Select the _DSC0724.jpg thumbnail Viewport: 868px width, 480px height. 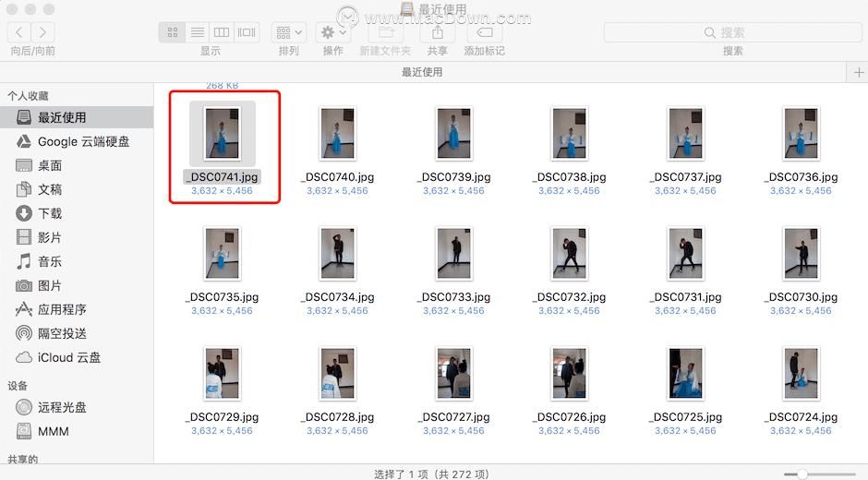801,374
